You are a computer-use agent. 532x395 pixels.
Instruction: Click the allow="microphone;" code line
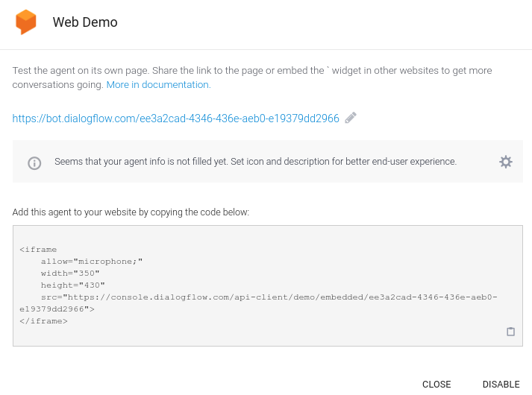(92, 261)
